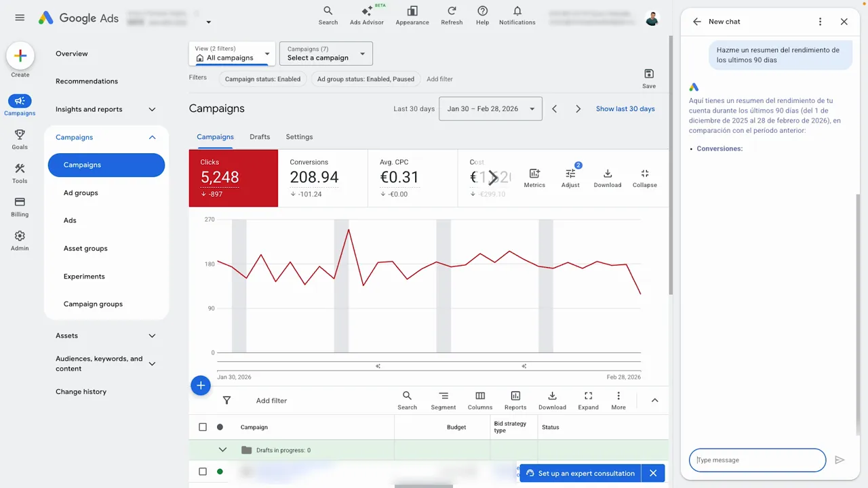Open the hamburger main menu
This screenshot has height=488, width=868.
coord(20,18)
